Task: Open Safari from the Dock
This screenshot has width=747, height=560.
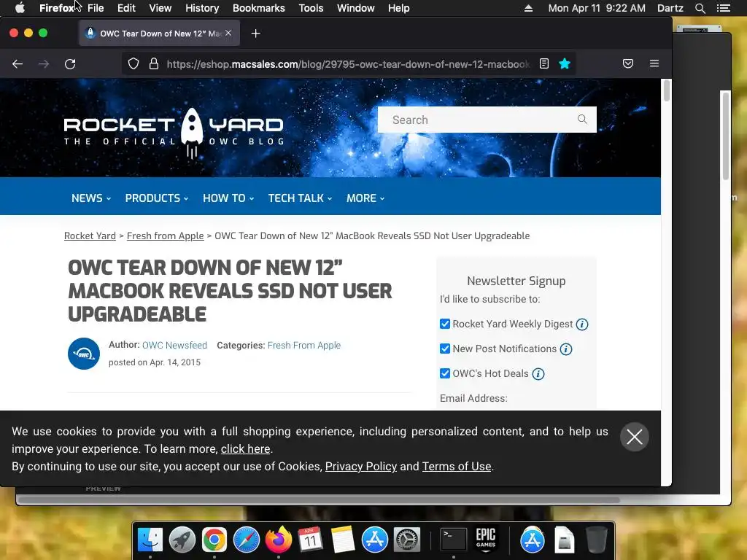Action: click(247, 540)
